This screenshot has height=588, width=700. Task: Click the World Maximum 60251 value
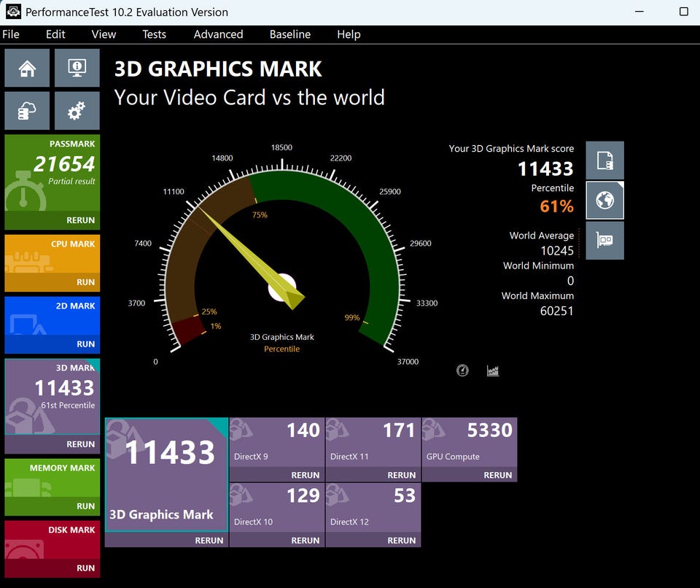point(556,311)
